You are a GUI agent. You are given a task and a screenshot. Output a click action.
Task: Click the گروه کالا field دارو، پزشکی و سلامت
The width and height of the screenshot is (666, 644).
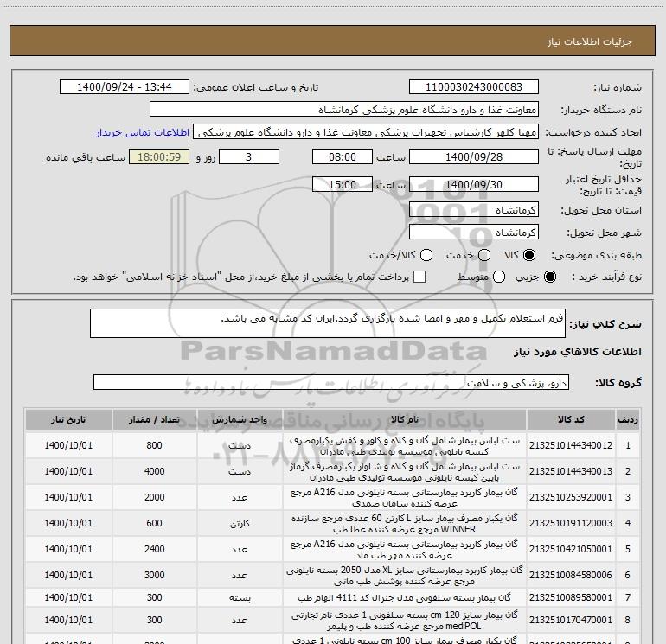click(331, 382)
